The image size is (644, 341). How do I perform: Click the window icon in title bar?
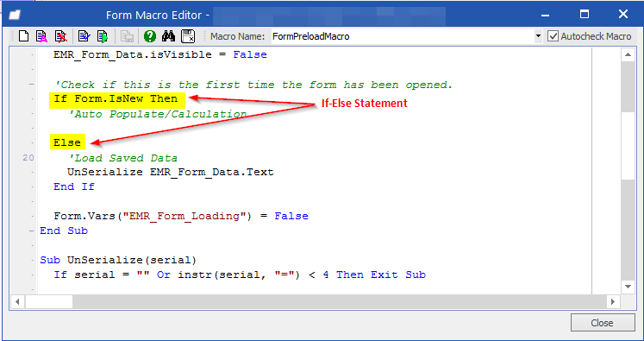point(16,16)
